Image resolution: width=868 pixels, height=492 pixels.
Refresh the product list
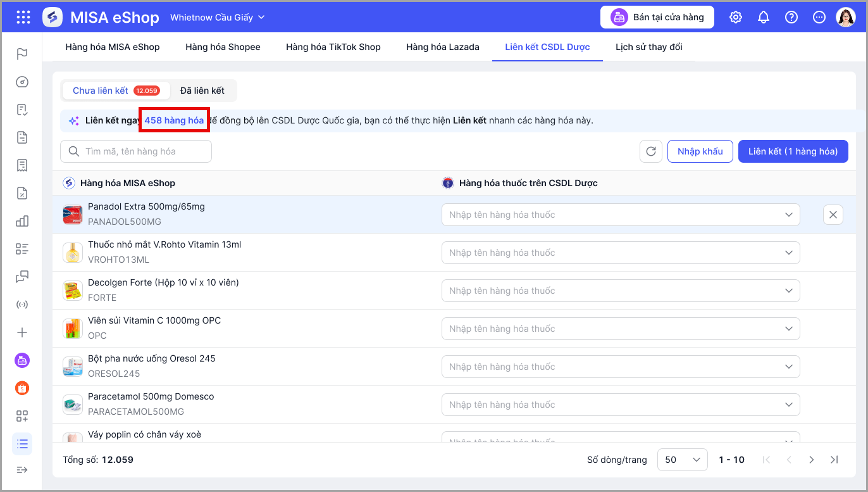click(651, 151)
